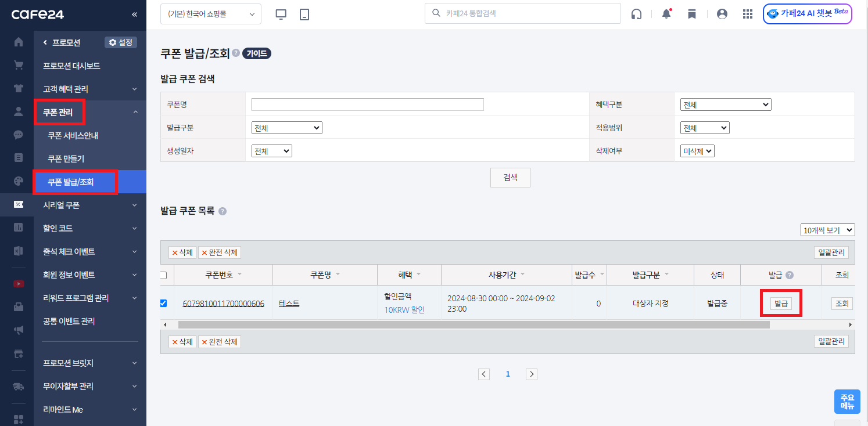
Task: Select the percent promotion icon
Action: [x=19, y=204]
